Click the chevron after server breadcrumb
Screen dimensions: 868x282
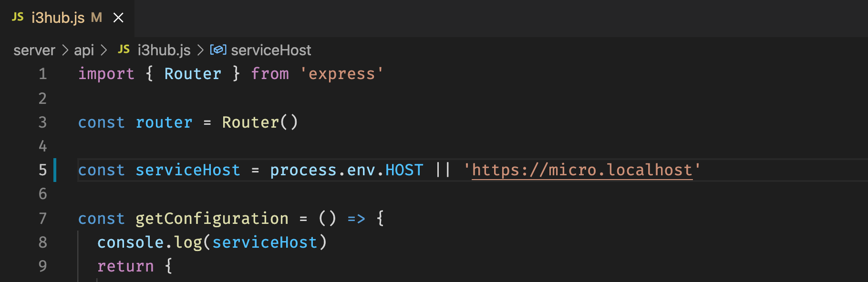point(65,50)
